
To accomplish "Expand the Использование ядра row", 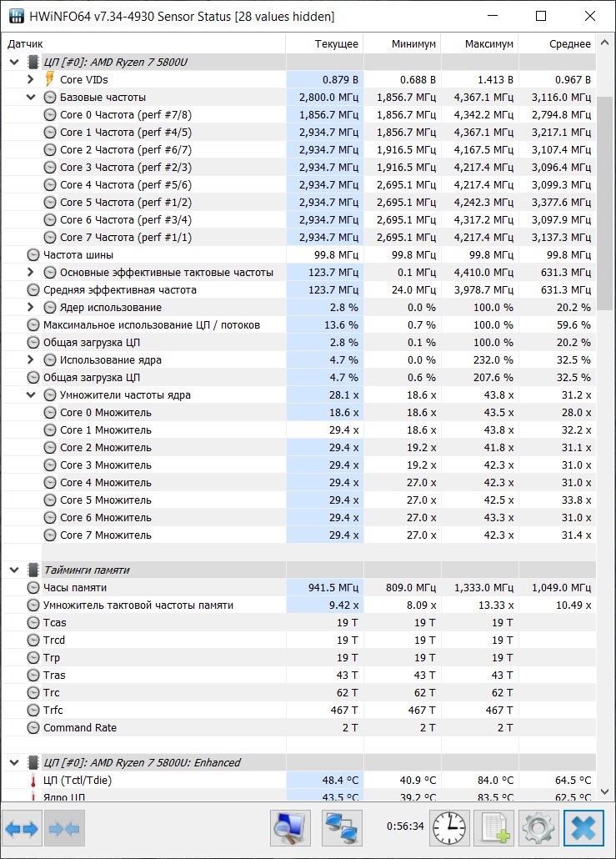I will tap(31, 360).
